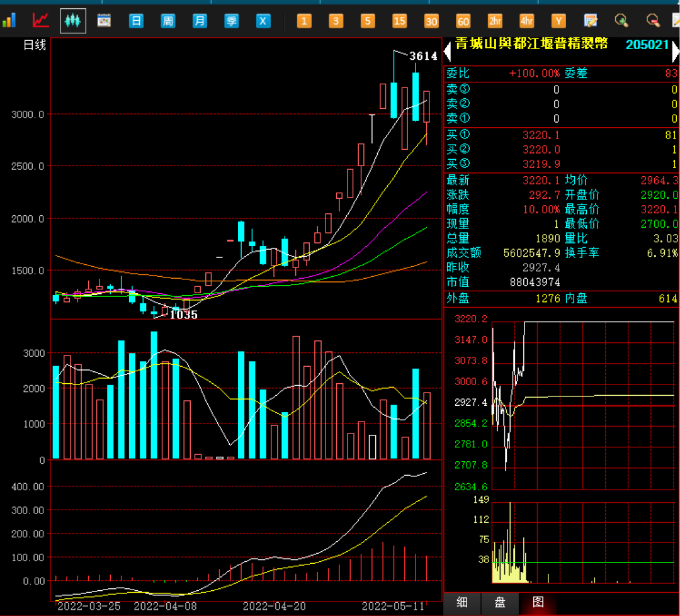The width and height of the screenshot is (680, 616).
Task: Click the 涨跌 value 292.7
Action: coord(544,195)
